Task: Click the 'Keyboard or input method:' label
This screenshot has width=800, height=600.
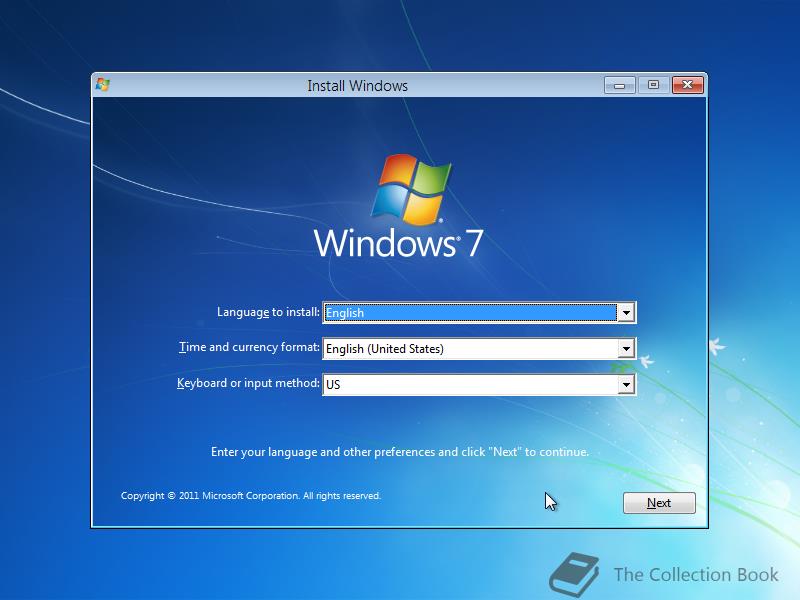Action: click(x=248, y=383)
